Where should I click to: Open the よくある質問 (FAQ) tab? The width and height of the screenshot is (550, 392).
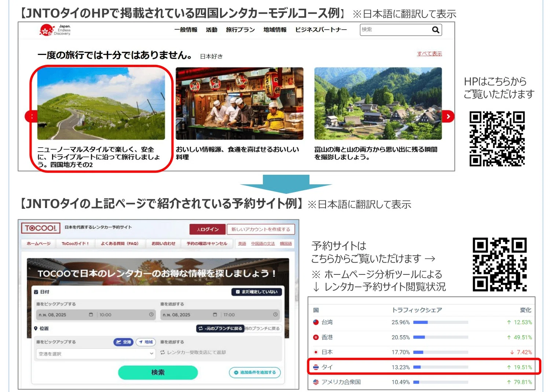coord(120,244)
